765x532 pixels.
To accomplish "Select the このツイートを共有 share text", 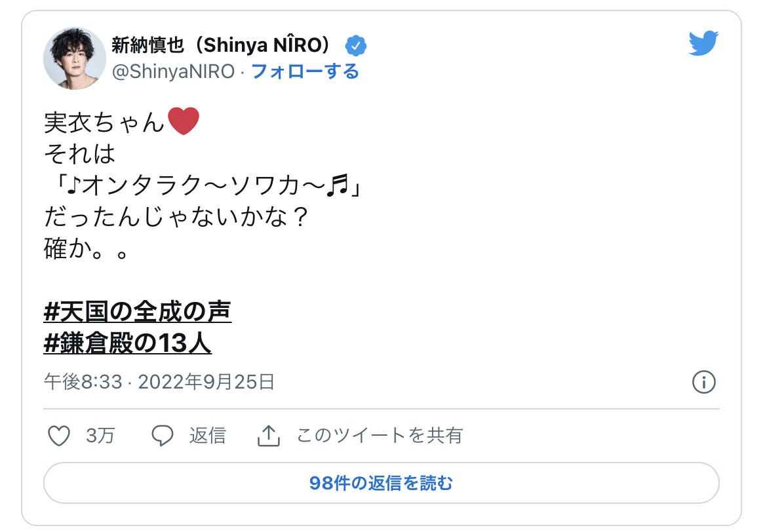I will tap(380, 436).
